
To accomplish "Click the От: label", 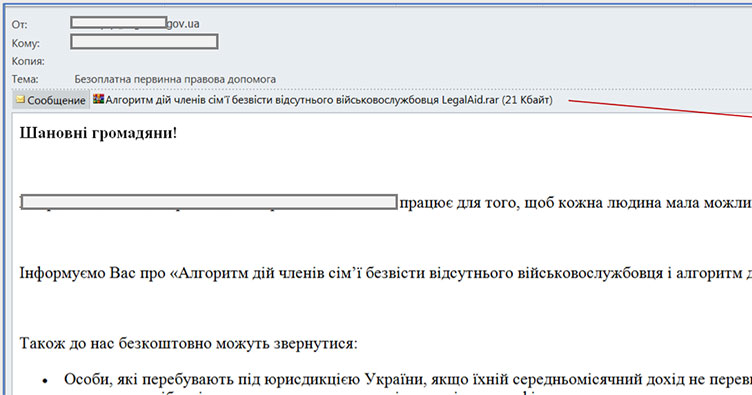I will (x=20, y=24).
